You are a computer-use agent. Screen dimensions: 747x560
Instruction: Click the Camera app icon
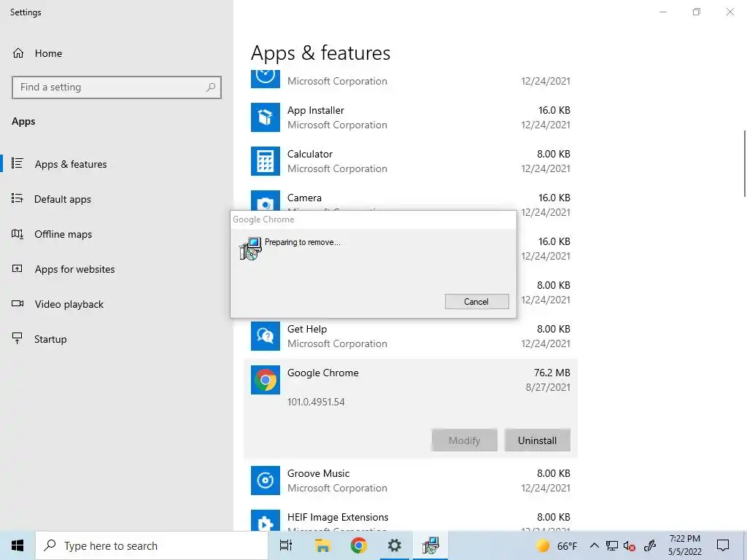(x=266, y=200)
